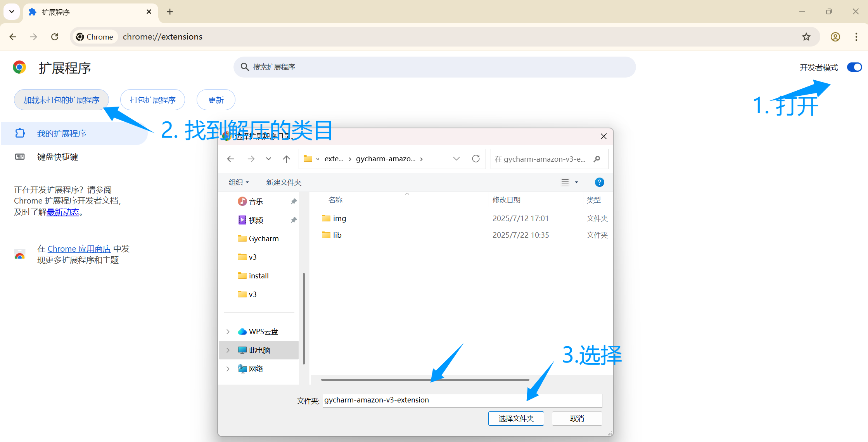
Task: Click the 取消 button
Action: point(577,419)
